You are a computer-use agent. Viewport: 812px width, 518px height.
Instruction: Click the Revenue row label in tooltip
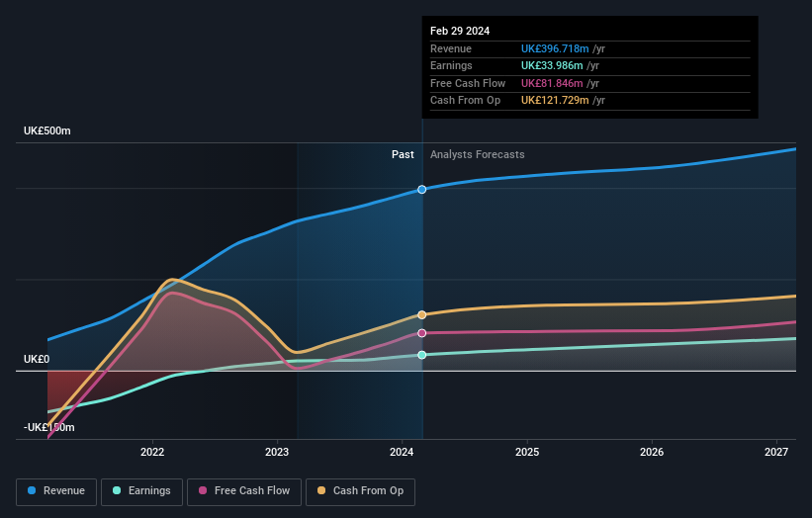tap(451, 48)
